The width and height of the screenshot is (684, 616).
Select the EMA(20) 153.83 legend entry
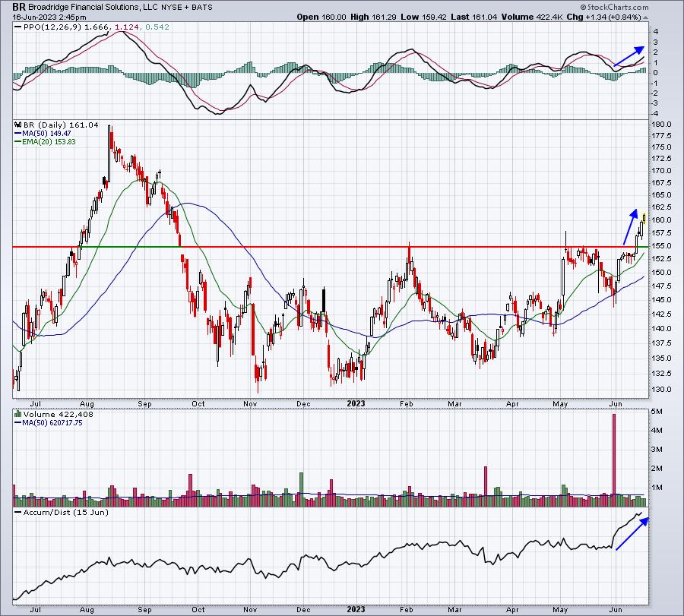(45, 142)
